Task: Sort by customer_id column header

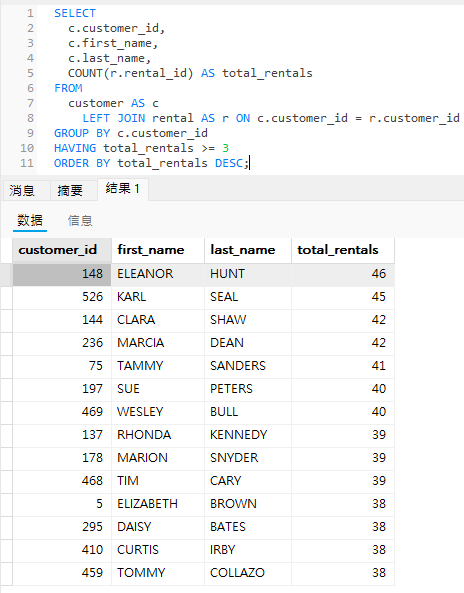Action: [x=62, y=250]
